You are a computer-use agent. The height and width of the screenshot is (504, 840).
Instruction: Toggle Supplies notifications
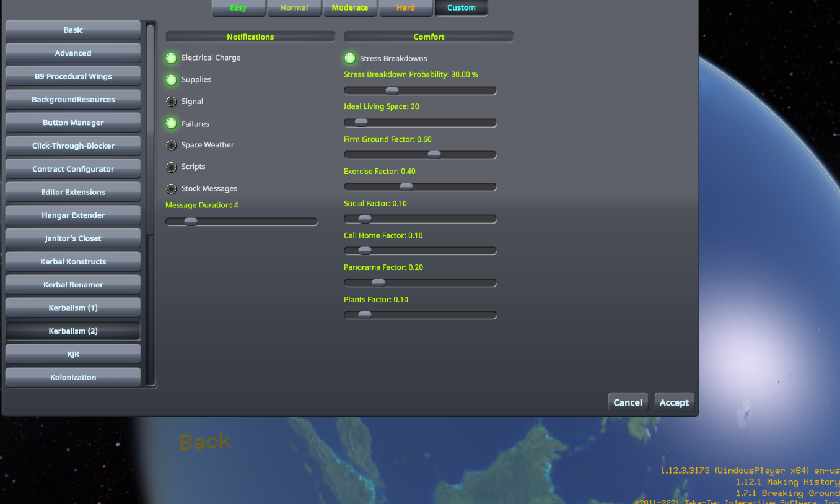coord(172,80)
